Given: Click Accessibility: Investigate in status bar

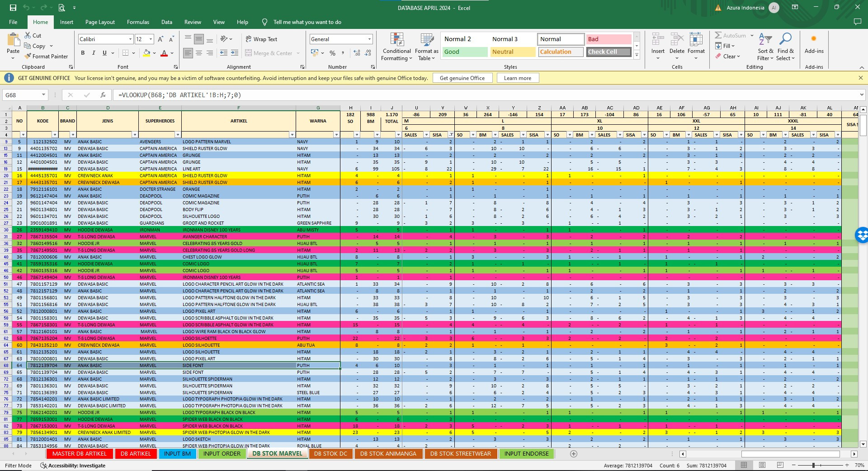Looking at the screenshot, I should coord(73,466).
